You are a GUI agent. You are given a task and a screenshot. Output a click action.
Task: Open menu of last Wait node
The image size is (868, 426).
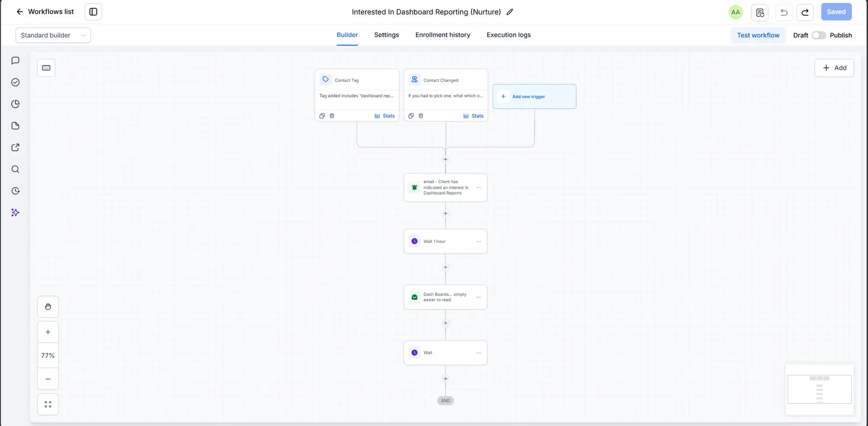point(478,353)
